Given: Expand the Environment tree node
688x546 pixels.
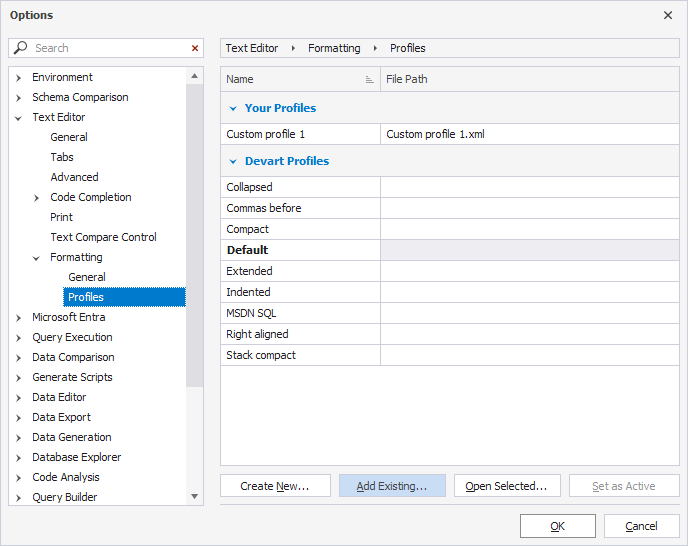Looking at the screenshot, I should pos(19,77).
